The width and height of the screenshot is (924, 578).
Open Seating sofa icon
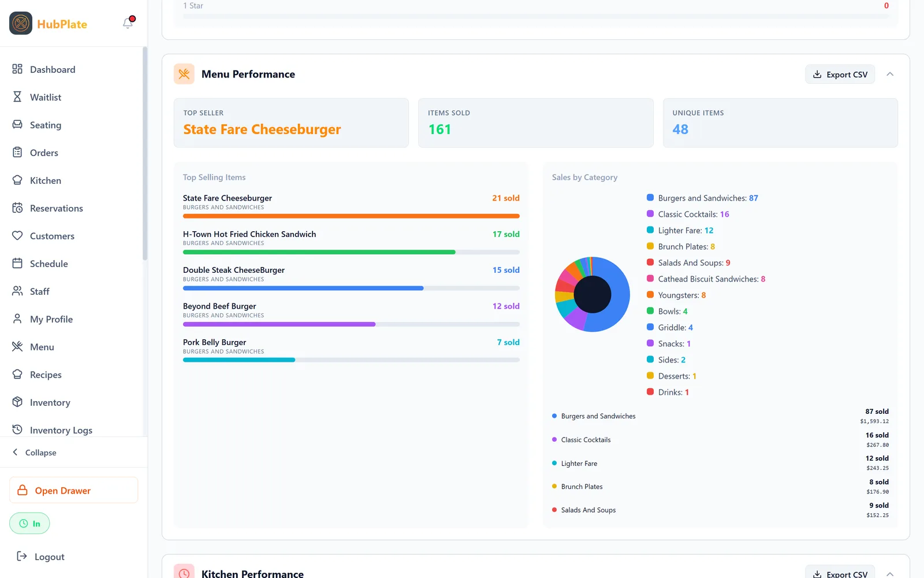17,125
